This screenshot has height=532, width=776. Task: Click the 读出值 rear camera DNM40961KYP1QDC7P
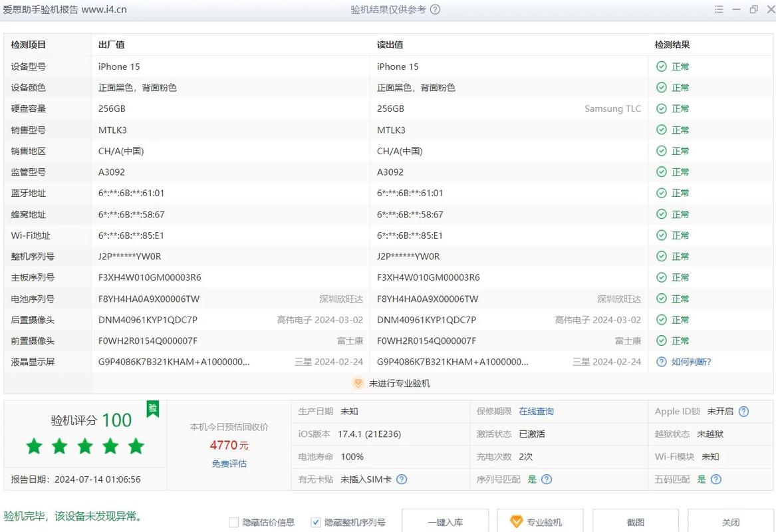[426, 320]
